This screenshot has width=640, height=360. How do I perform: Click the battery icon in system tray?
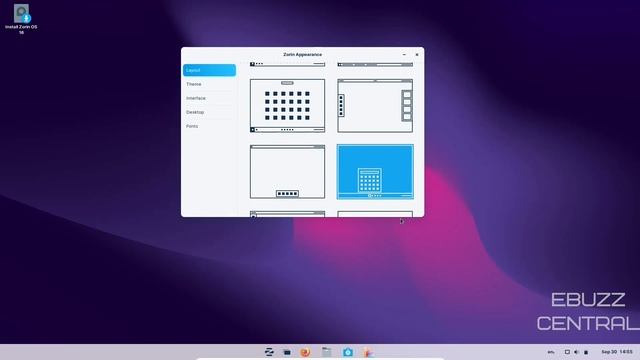pos(586,352)
